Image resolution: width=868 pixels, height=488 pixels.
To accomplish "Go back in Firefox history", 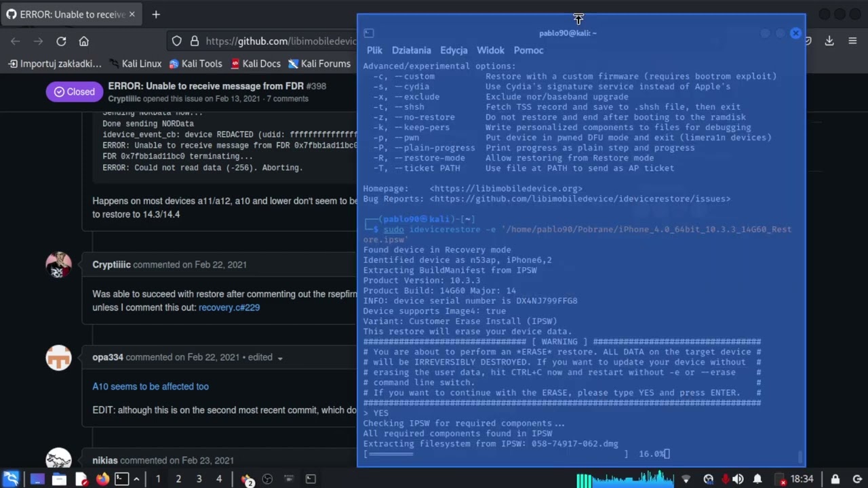I will [x=16, y=41].
